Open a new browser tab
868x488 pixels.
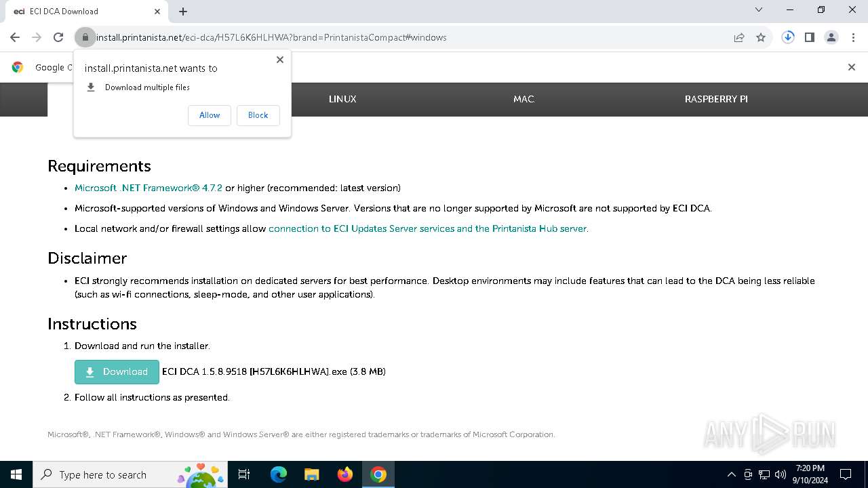[x=183, y=12]
